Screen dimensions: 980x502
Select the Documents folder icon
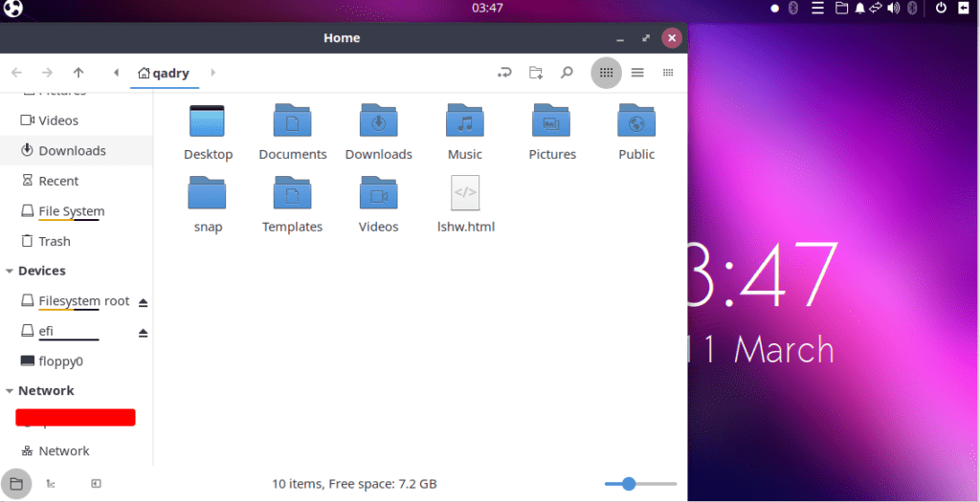coord(292,120)
